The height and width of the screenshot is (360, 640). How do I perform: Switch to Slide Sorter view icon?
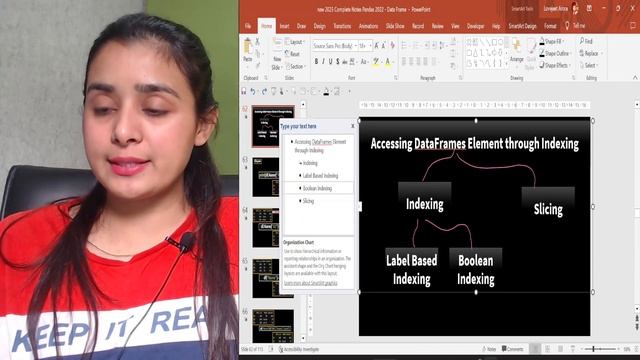coord(547,349)
